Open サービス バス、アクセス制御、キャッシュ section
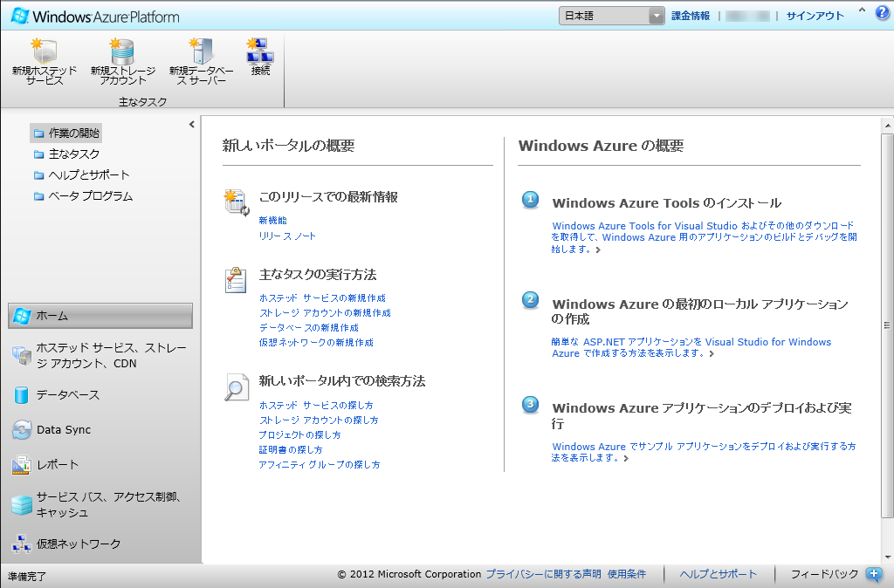This screenshot has width=894, height=588. click(x=100, y=505)
